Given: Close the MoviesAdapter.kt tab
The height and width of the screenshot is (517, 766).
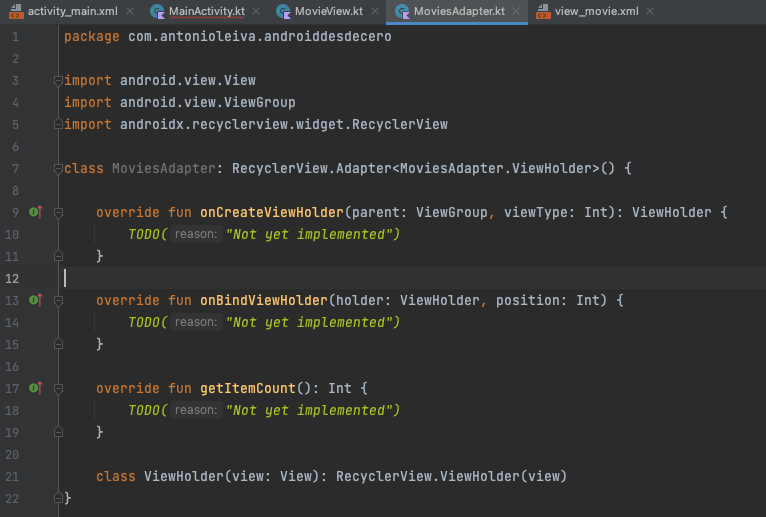Looking at the screenshot, I should coord(516,11).
